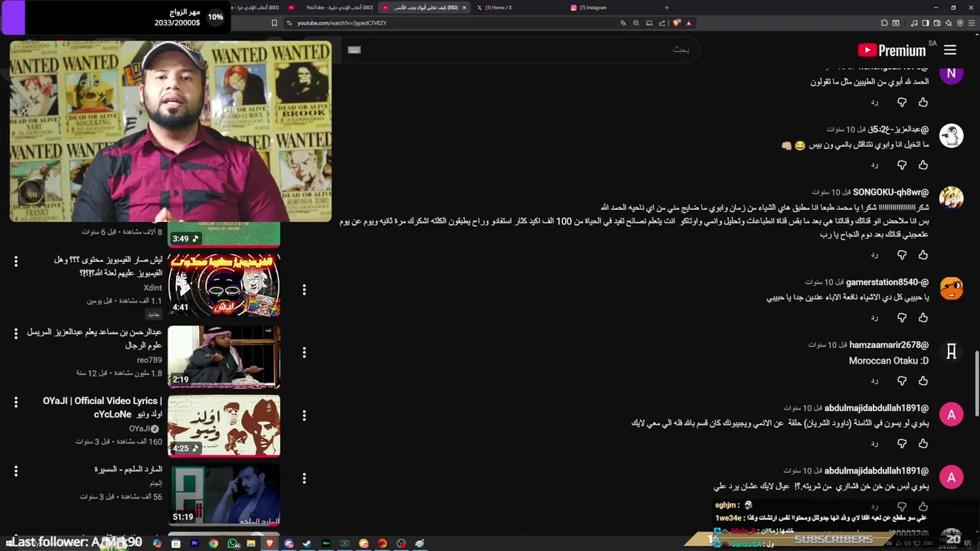
Task: Dislike the gamerstation8540 comment
Action: 902,318
